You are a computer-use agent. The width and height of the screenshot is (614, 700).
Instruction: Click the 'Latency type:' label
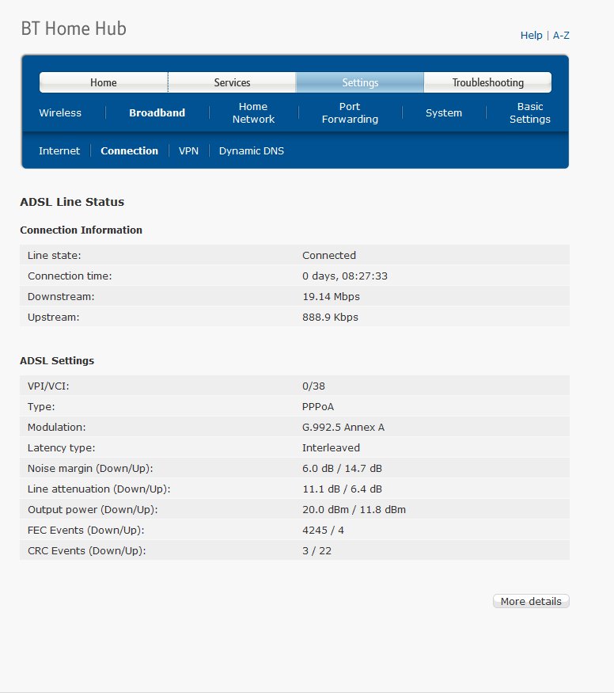61,447
